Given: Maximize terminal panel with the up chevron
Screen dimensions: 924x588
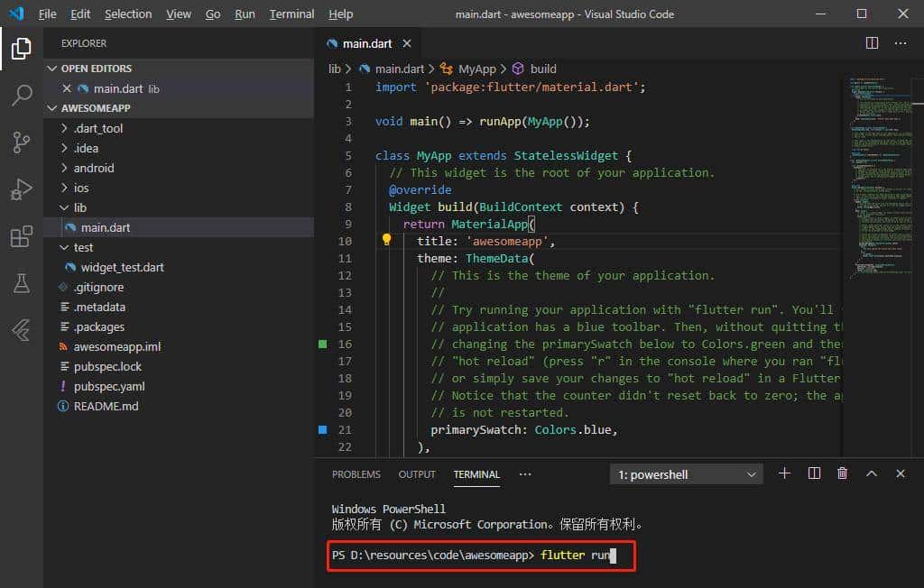Looking at the screenshot, I should [x=871, y=473].
